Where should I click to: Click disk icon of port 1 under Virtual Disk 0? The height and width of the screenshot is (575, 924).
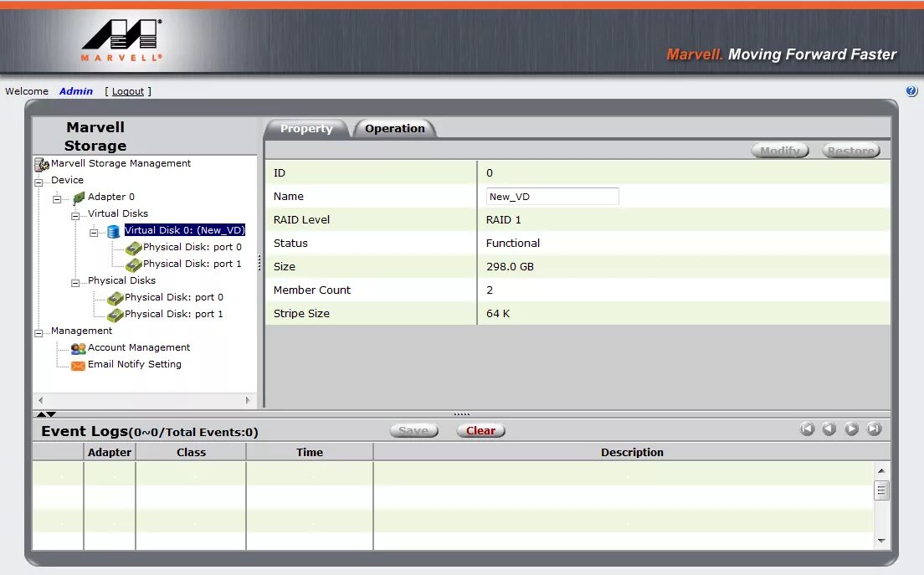coord(134,264)
